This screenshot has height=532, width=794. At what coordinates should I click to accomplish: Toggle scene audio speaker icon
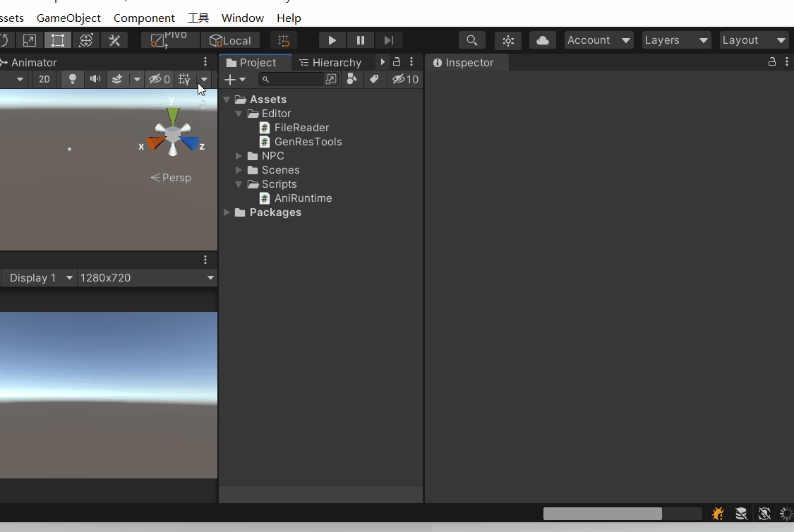tap(95, 80)
